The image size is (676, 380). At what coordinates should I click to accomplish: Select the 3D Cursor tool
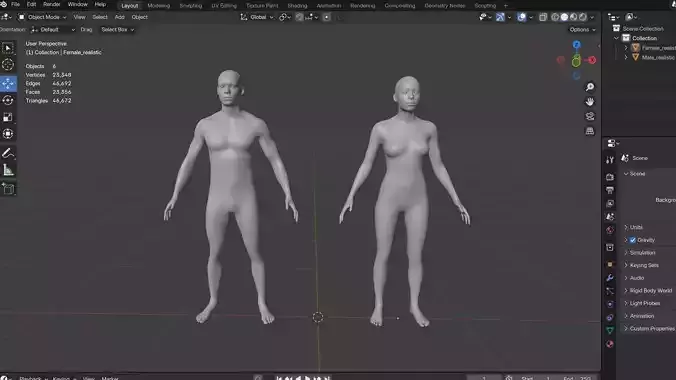pyautogui.click(x=8, y=65)
